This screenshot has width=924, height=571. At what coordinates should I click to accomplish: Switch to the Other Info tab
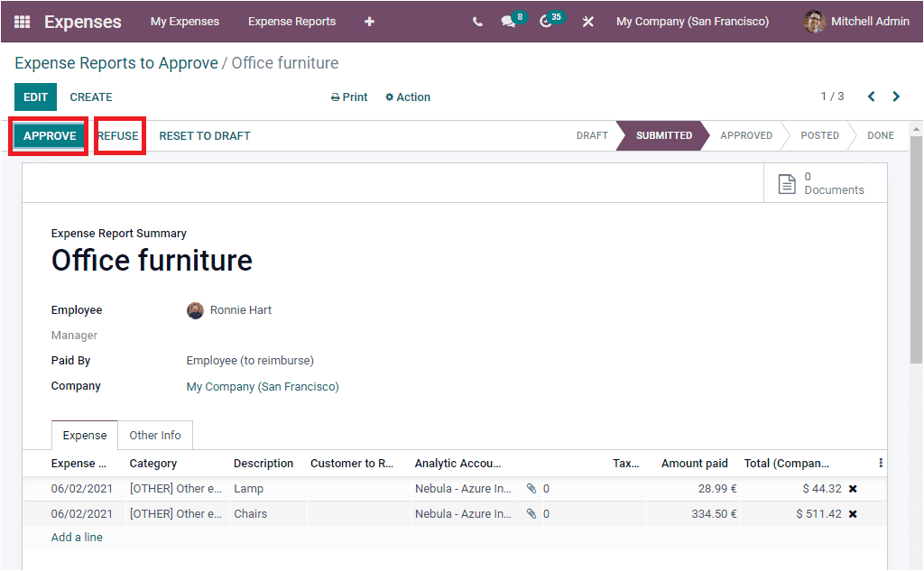pos(154,435)
